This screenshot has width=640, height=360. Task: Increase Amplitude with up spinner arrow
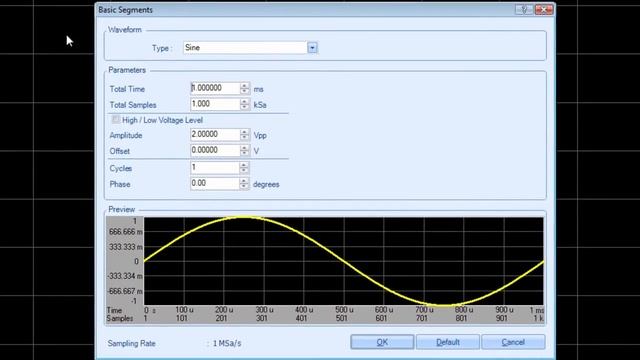point(244,132)
